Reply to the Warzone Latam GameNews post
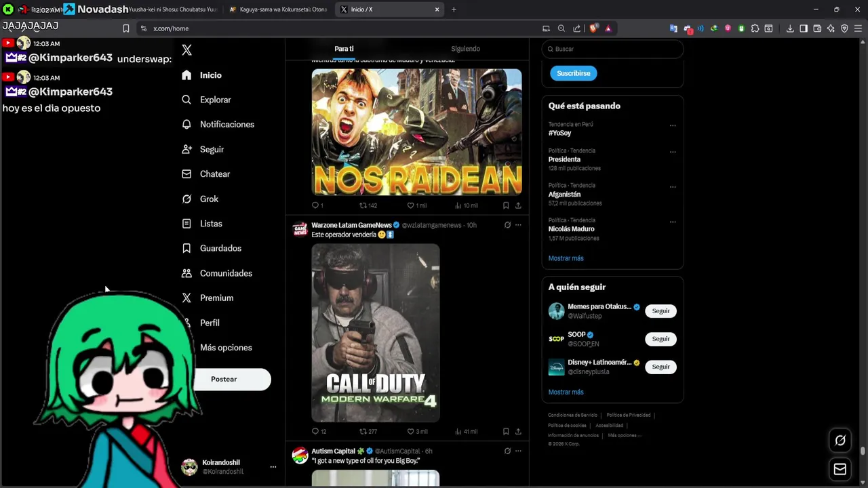This screenshot has height=488, width=868. 315,431
